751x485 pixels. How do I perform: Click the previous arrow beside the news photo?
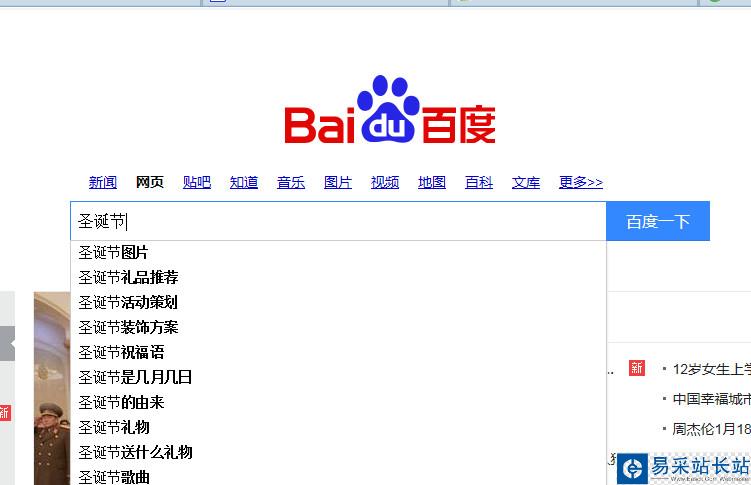tap(7, 343)
